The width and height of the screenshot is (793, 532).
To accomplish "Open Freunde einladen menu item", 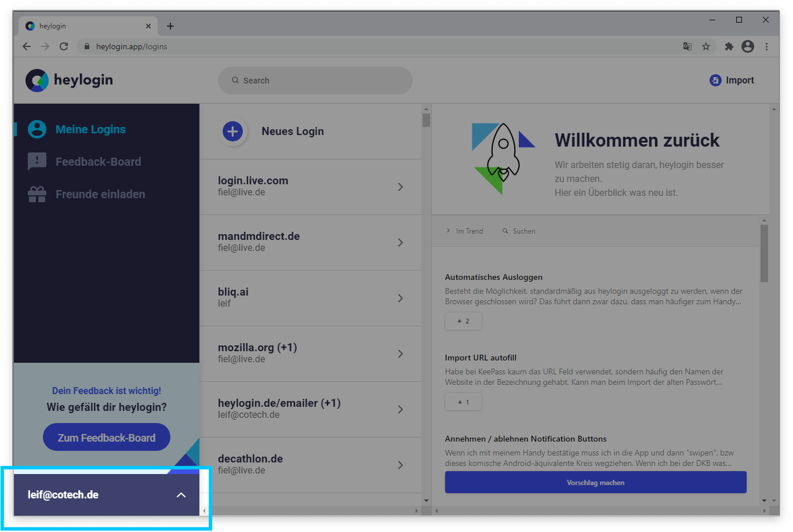I will [100, 194].
